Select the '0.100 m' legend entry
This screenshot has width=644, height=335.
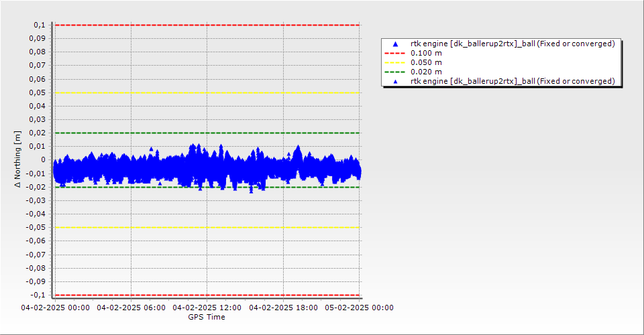(x=426, y=54)
